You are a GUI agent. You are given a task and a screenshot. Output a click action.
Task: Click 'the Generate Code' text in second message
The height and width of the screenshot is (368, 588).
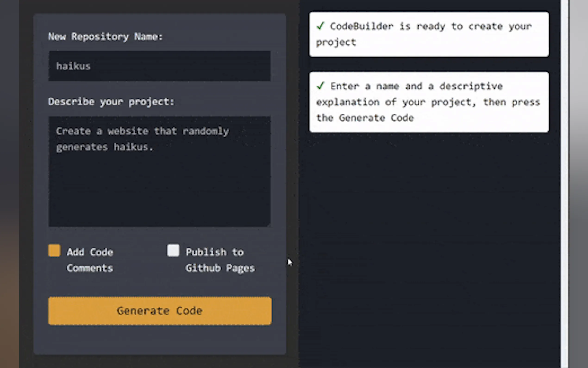tap(365, 118)
